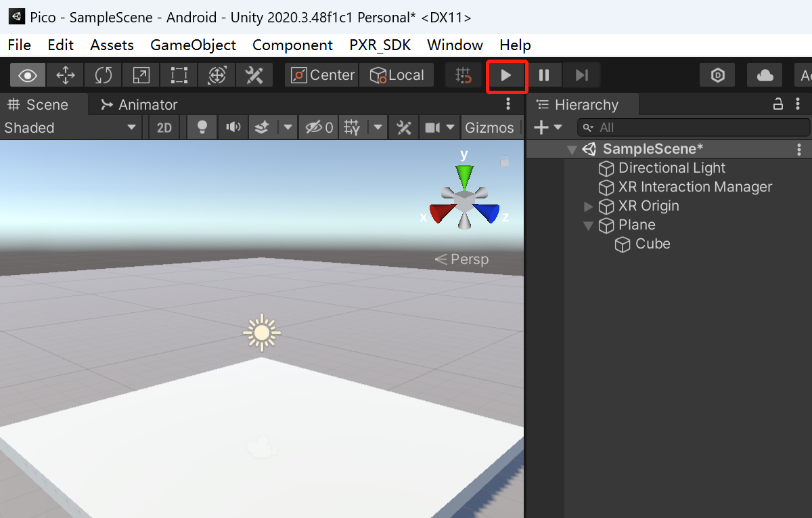Toggle pivot mode Center button
The width and height of the screenshot is (812, 518).
tap(322, 75)
